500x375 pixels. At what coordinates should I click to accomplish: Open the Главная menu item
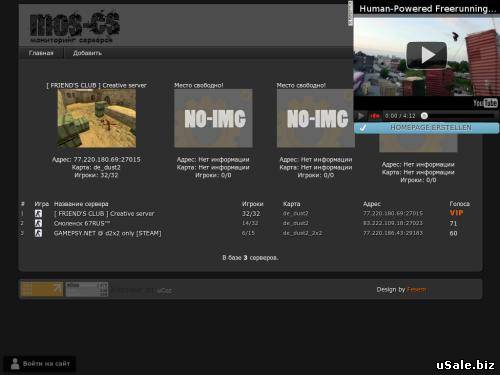click(x=41, y=53)
